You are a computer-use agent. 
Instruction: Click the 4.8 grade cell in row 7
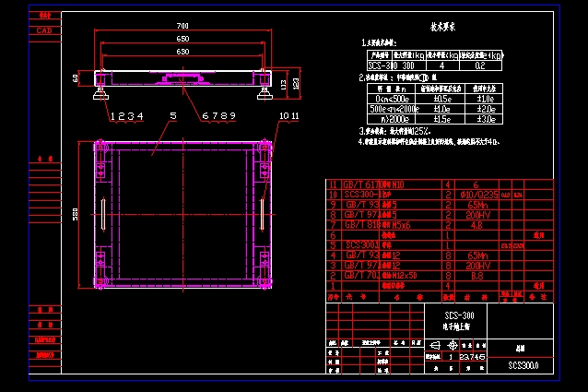(x=476, y=225)
